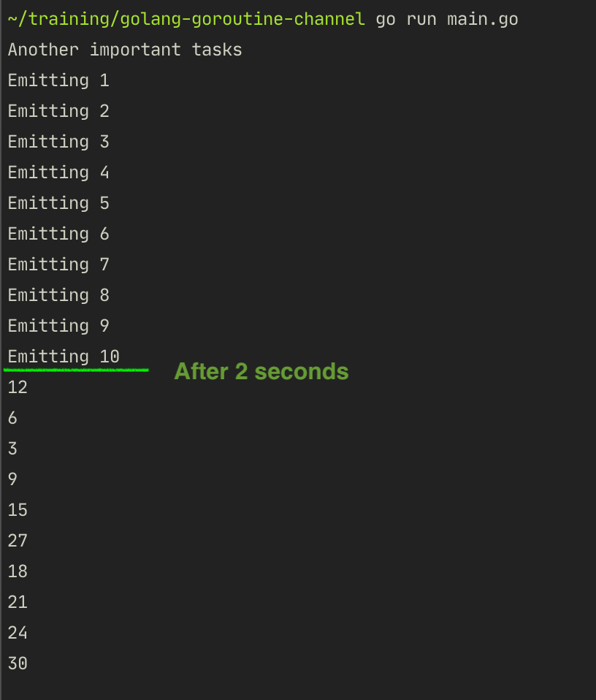Select the 'Emitting 8' line
596x700 pixels.
(x=58, y=295)
